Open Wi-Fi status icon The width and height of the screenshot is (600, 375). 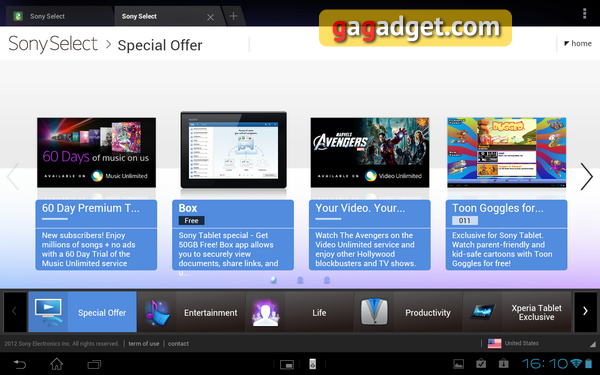pos(576,363)
